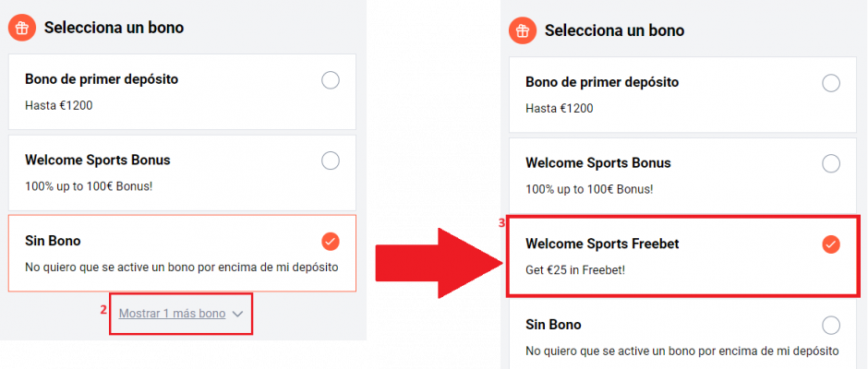This screenshot has width=868, height=369.
Task: Click the 100% up to 100€ Bonus! text in left panel
Action: pos(89,186)
